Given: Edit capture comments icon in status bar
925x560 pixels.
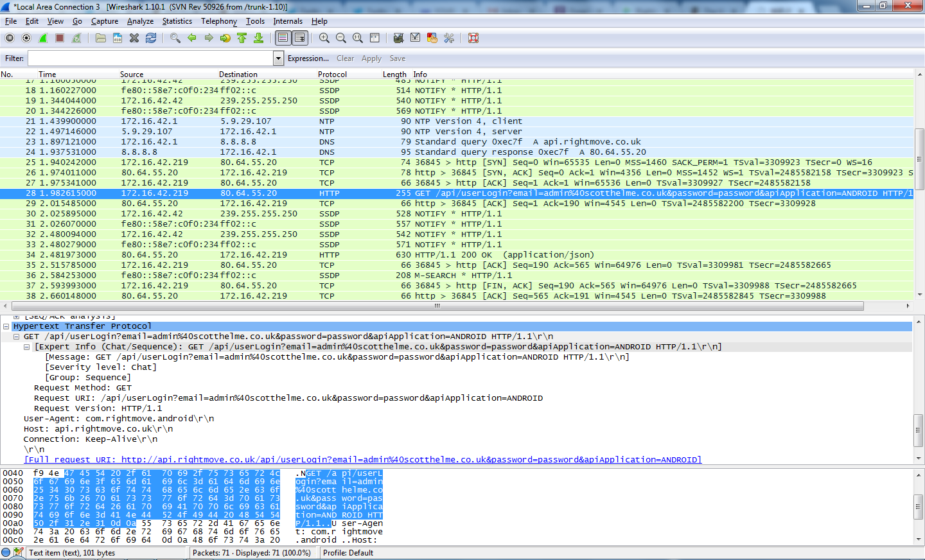Looking at the screenshot, I should click(x=19, y=552).
